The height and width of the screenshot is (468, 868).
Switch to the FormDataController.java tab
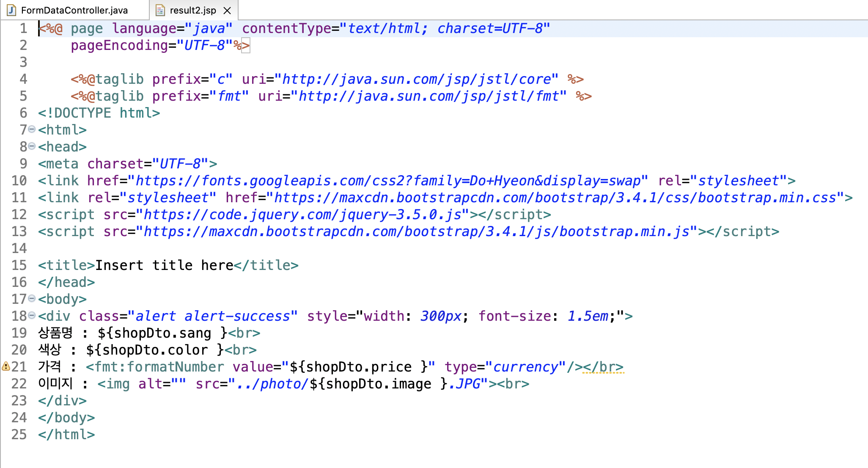[x=74, y=10]
